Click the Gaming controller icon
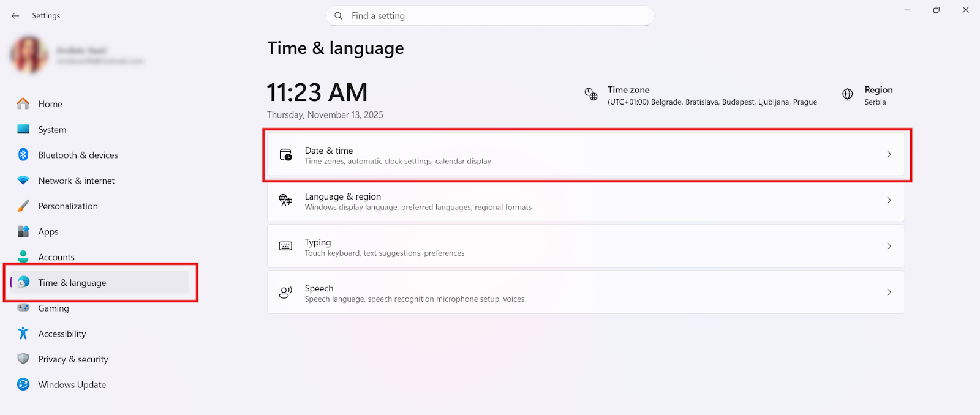The height and width of the screenshot is (415, 980). 23,308
